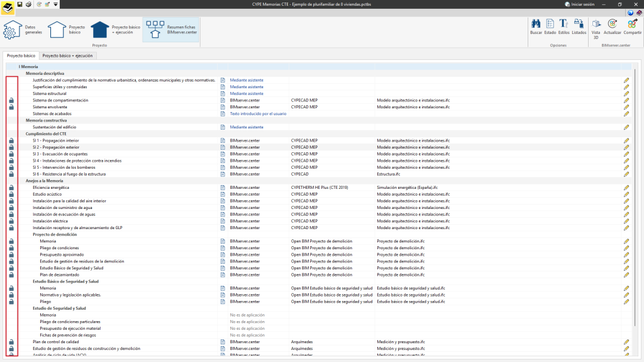Viewport: 644px width, 362px height.
Task: Open document icon for Sistemas de acabados
Action: (223, 113)
